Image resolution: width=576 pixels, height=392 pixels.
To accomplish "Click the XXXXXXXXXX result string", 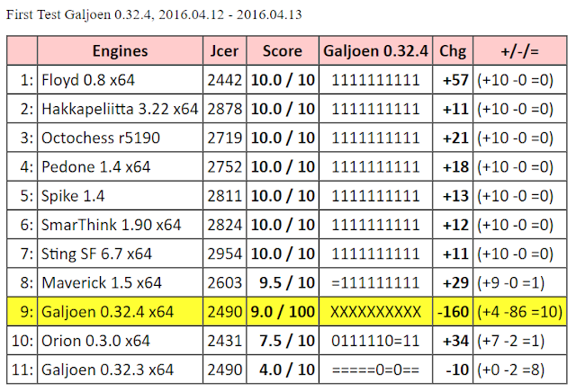I will click(x=375, y=312).
